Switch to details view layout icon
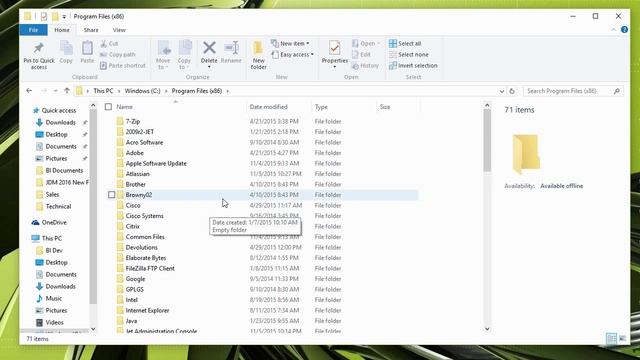The height and width of the screenshot is (360, 640). point(611,338)
